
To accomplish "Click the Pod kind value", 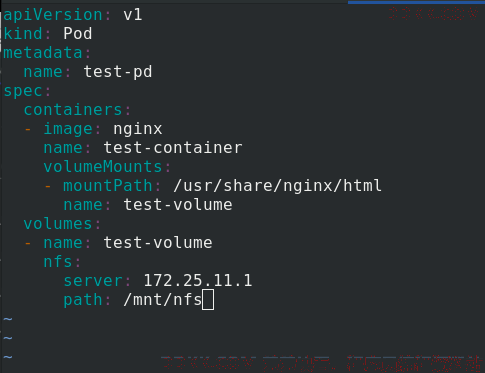I will [78, 34].
